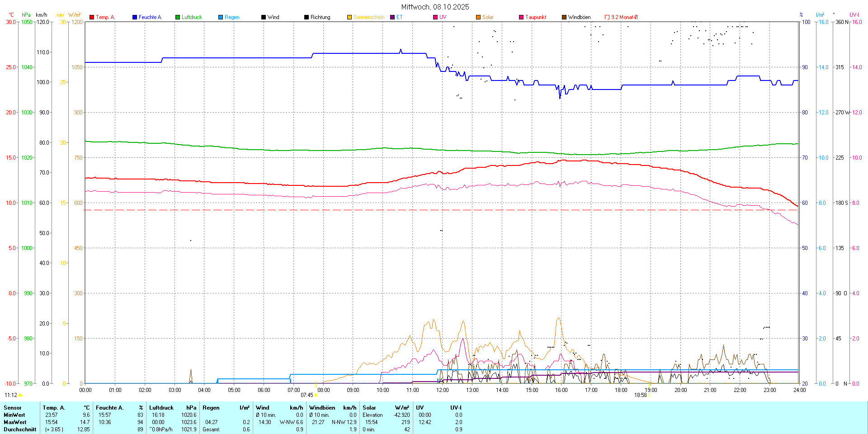
Task: Click the UV legend label
Action: pos(443,17)
